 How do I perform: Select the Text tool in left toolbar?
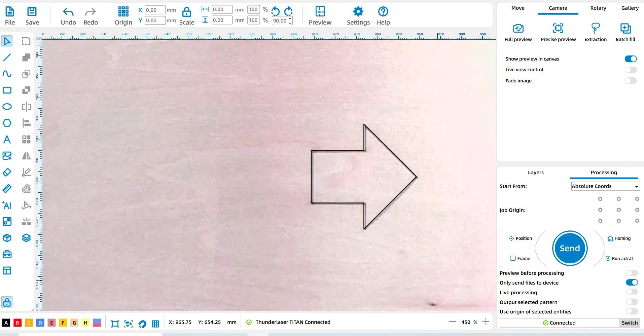click(x=7, y=139)
